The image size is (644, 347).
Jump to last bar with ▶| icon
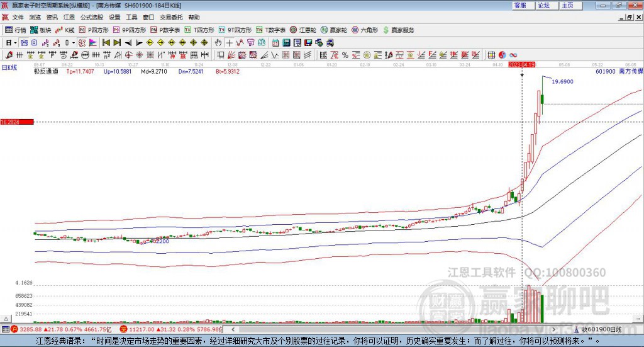point(117,43)
